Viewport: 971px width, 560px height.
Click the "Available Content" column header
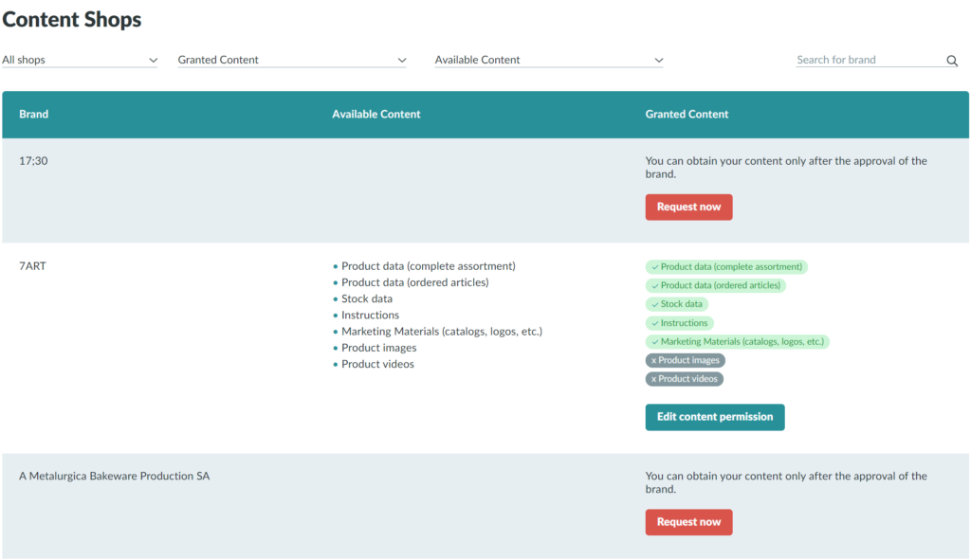[376, 114]
